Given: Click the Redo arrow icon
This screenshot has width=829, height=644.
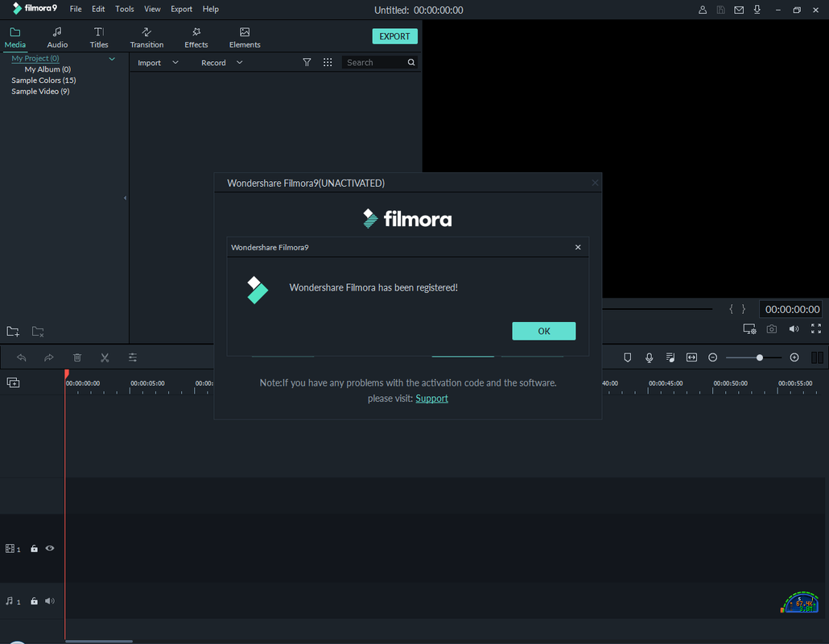Looking at the screenshot, I should 48,357.
